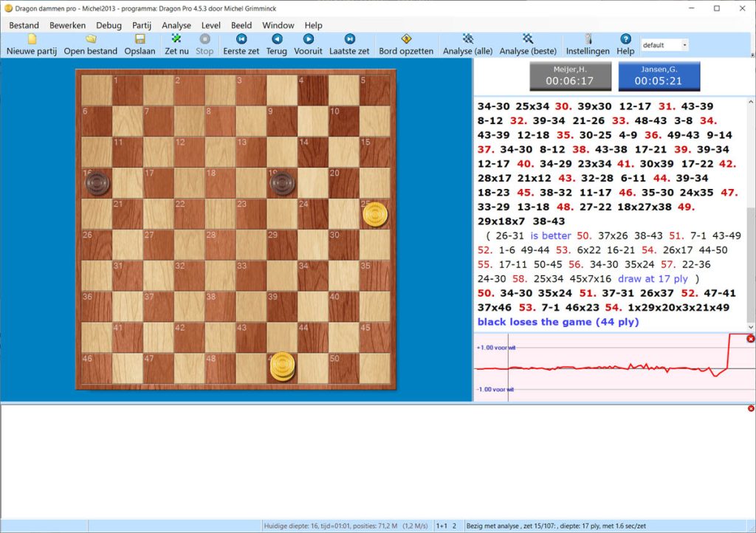This screenshot has width=756, height=533.
Task: Advance one move with Vooruit
Action: click(308, 44)
